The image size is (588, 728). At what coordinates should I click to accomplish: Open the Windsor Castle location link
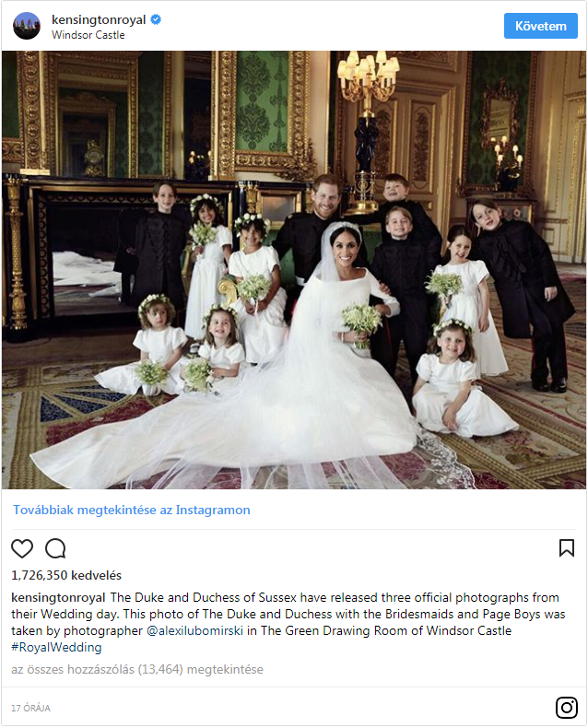click(x=88, y=35)
